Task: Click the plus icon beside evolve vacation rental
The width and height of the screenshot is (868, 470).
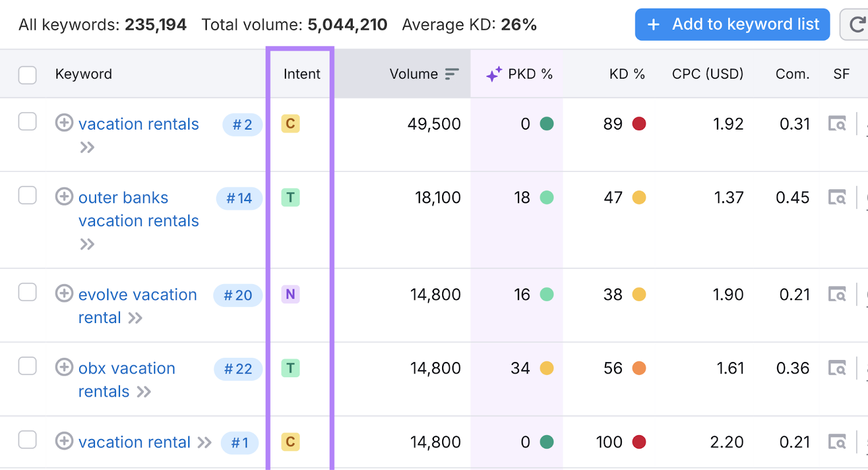Action: pos(64,293)
